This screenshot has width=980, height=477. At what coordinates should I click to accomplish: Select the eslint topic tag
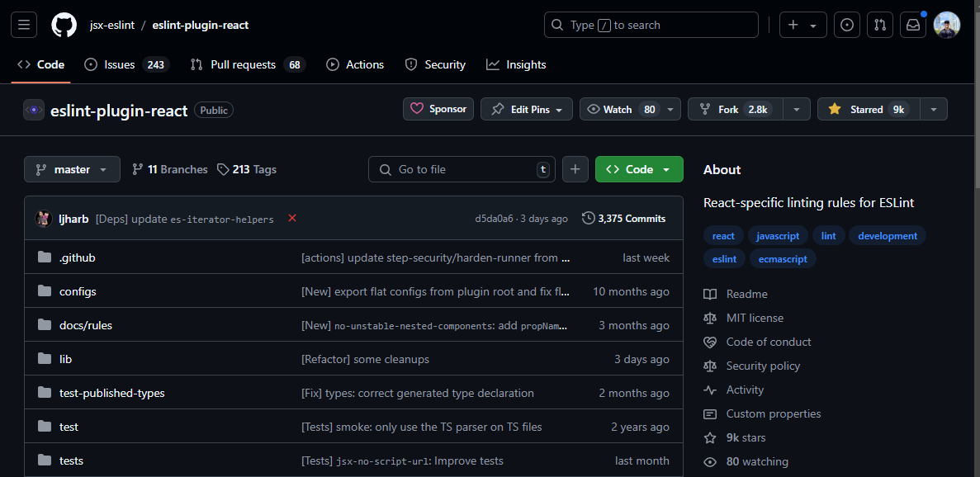pyautogui.click(x=724, y=258)
